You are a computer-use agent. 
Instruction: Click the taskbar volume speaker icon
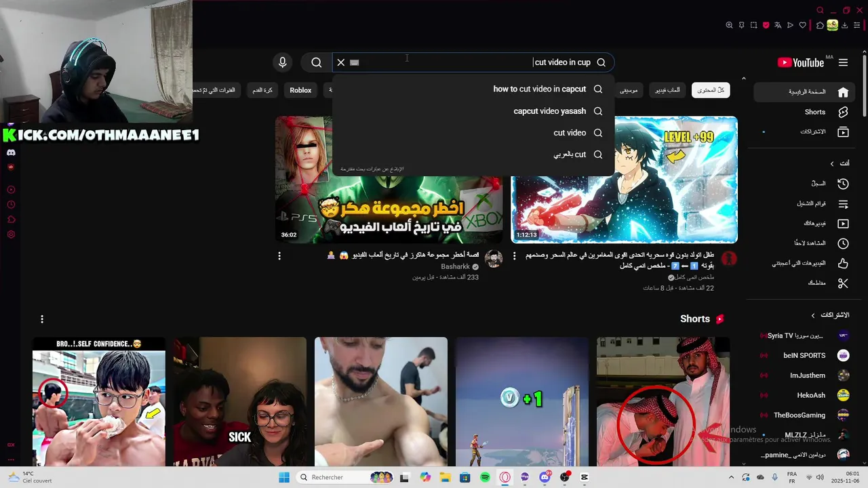click(x=821, y=477)
